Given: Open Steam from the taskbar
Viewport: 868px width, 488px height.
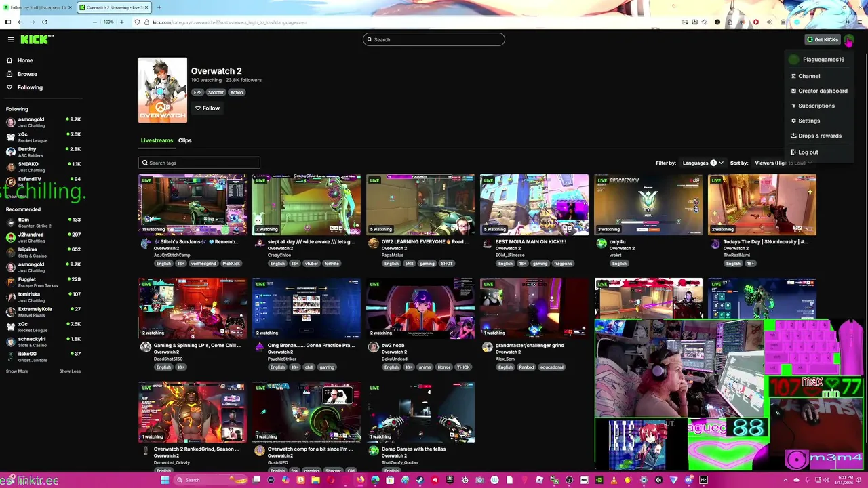Looking at the screenshot, I should pos(419,480).
